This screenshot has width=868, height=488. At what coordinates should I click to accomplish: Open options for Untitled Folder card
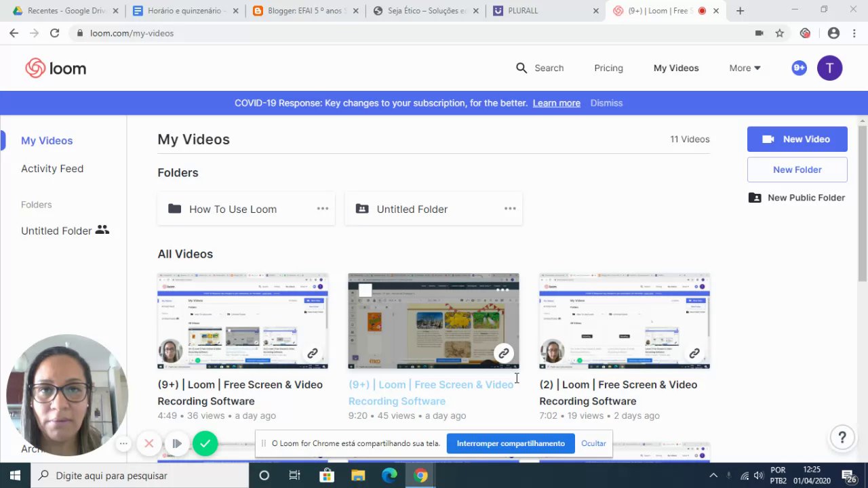click(510, 209)
